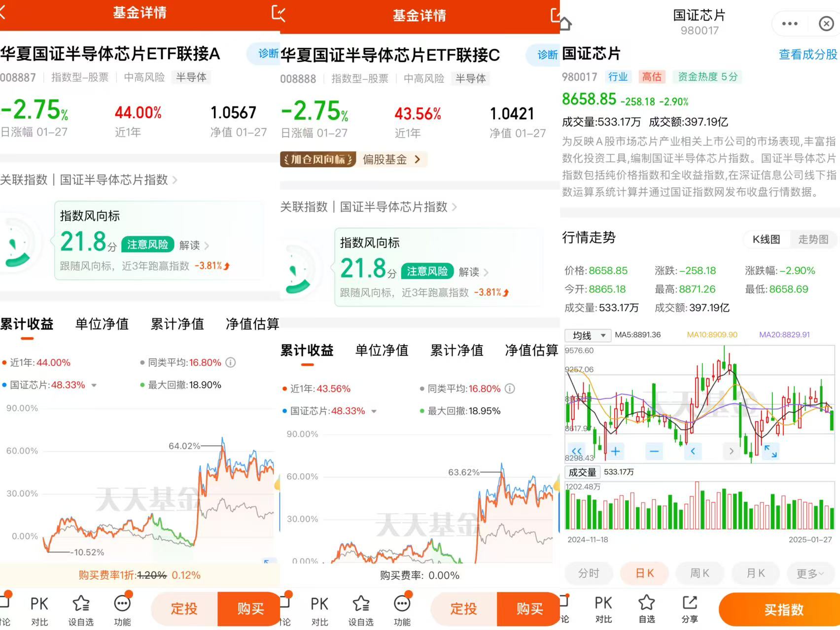
Task: Close 国证芯片 mini program with X icon
Action: [x=826, y=24]
